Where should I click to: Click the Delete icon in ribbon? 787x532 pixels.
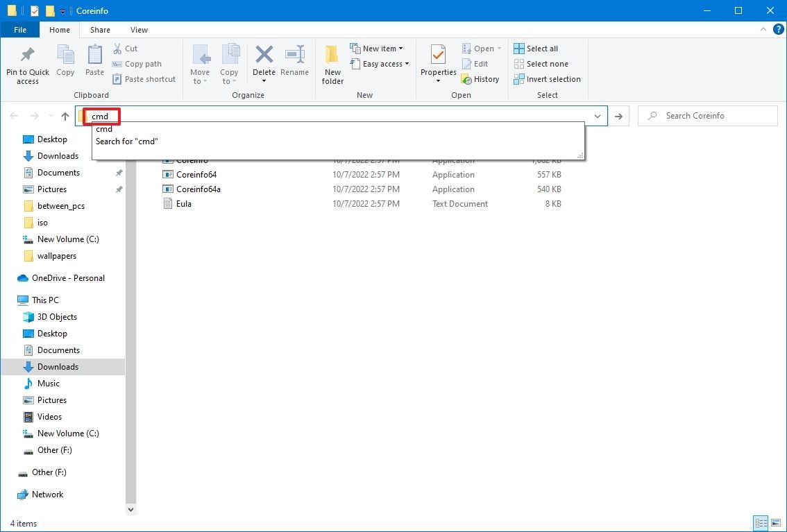264,55
